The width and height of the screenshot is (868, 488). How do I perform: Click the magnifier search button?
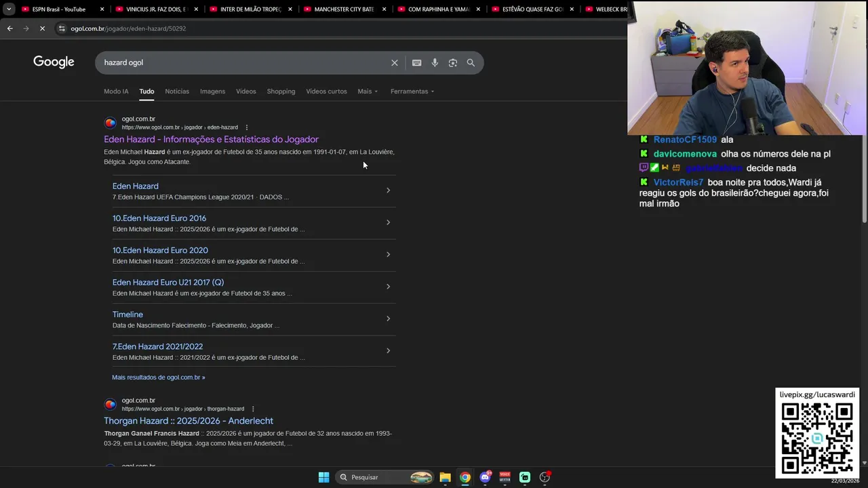[x=471, y=62]
